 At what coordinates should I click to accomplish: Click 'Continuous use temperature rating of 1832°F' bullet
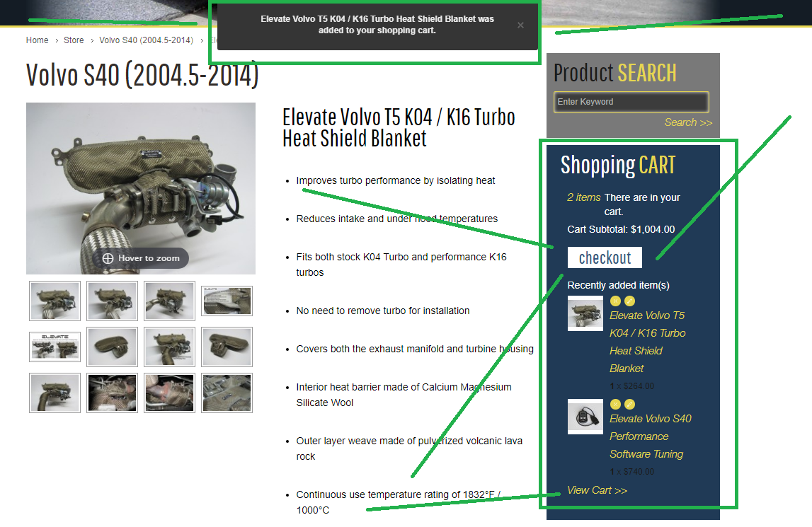click(399, 502)
